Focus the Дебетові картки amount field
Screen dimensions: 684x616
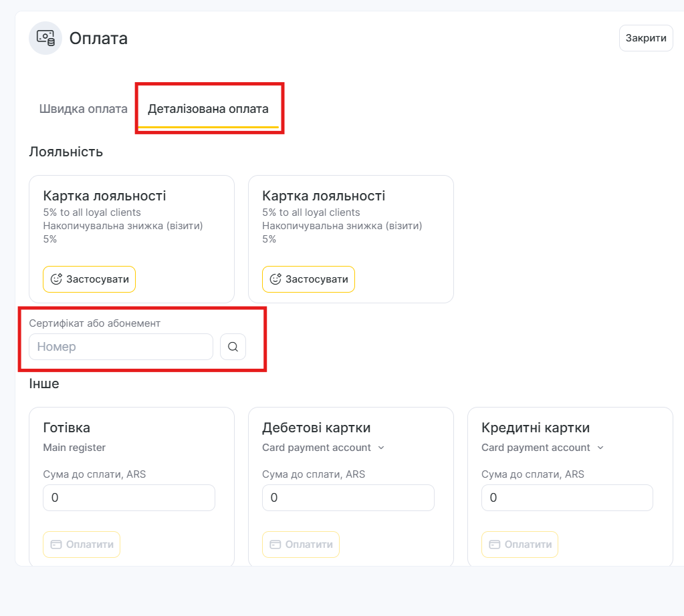[x=348, y=498]
